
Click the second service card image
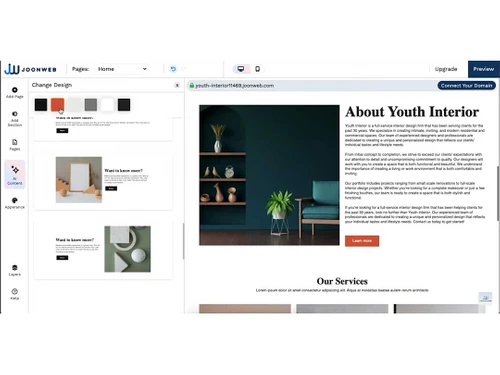coord(342,309)
